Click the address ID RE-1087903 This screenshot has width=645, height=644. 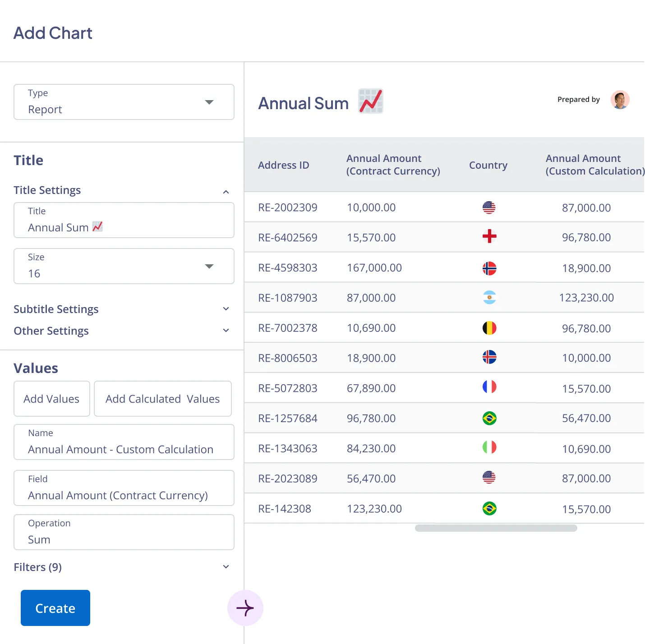tap(288, 298)
